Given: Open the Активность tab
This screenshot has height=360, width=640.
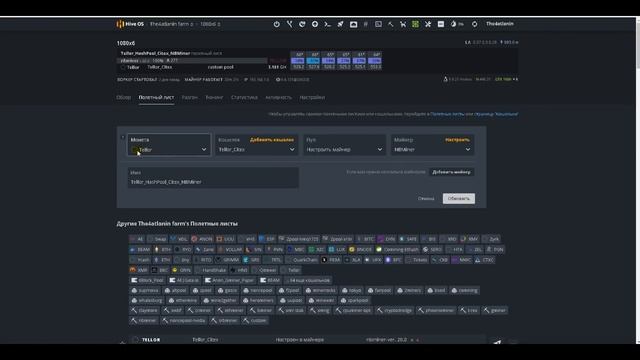Looking at the screenshot, I should click(278, 97).
